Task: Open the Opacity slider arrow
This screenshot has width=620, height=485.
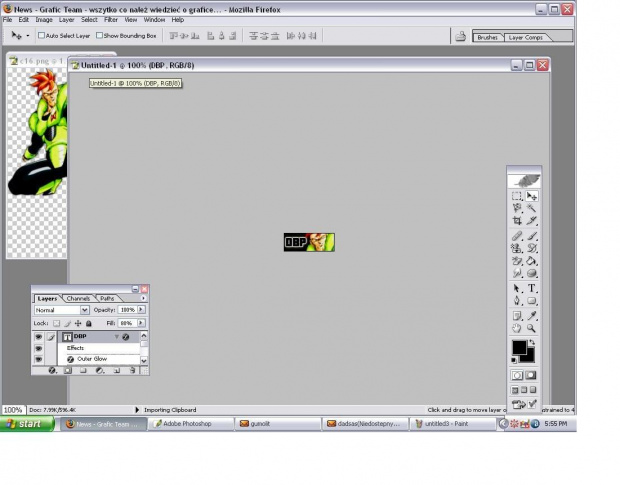Action: click(x=141, y=309)
